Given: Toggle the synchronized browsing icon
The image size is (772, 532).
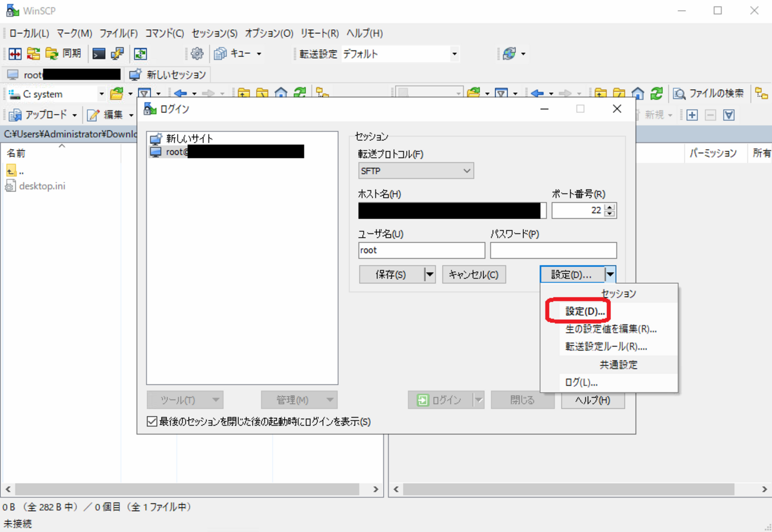Looking at the screenshot, I should pos(140,54).
